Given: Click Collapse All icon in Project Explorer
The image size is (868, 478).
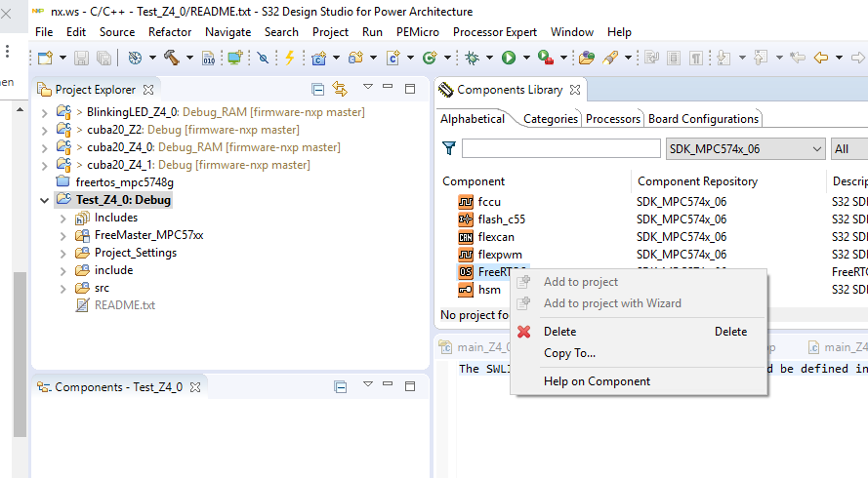Looking at the screenshot, I should tap(317, 90).
